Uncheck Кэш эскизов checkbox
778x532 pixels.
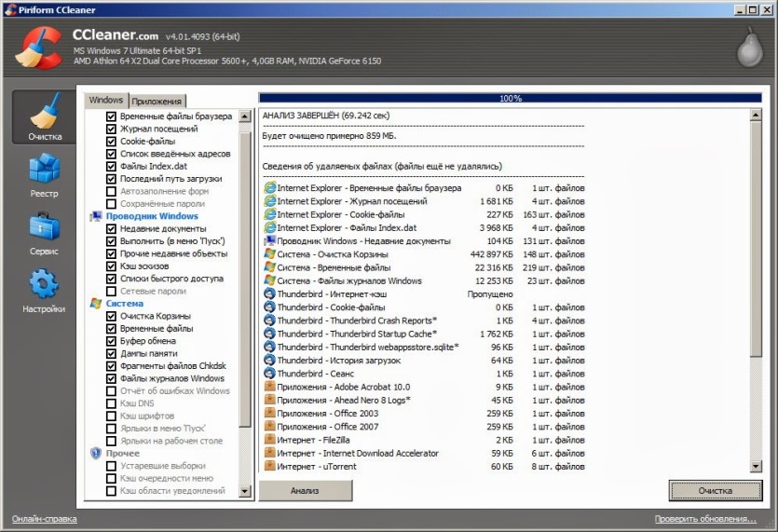[111, 266]
